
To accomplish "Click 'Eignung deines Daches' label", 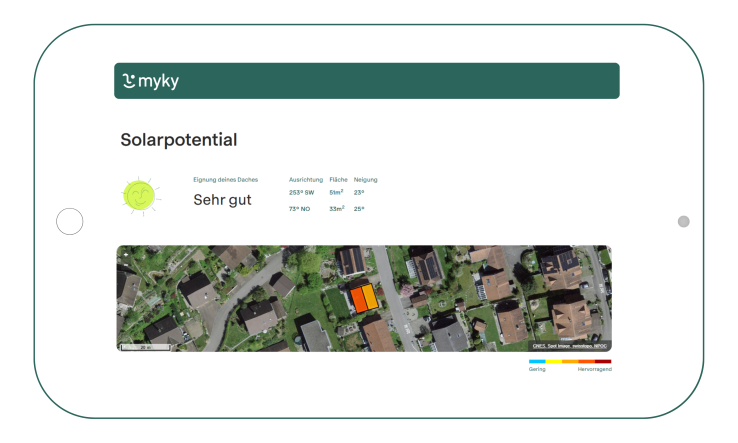I will click(225, 179).
